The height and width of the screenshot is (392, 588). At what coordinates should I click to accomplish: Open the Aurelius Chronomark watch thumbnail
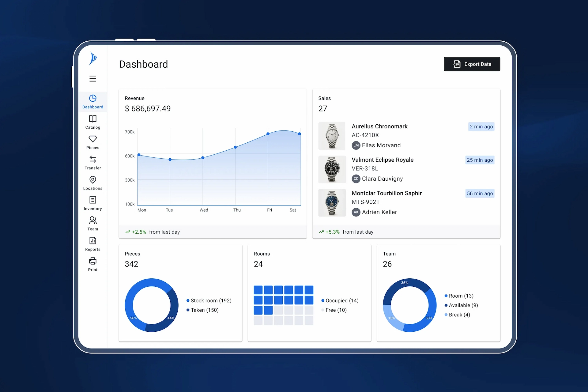click(332, 136)
